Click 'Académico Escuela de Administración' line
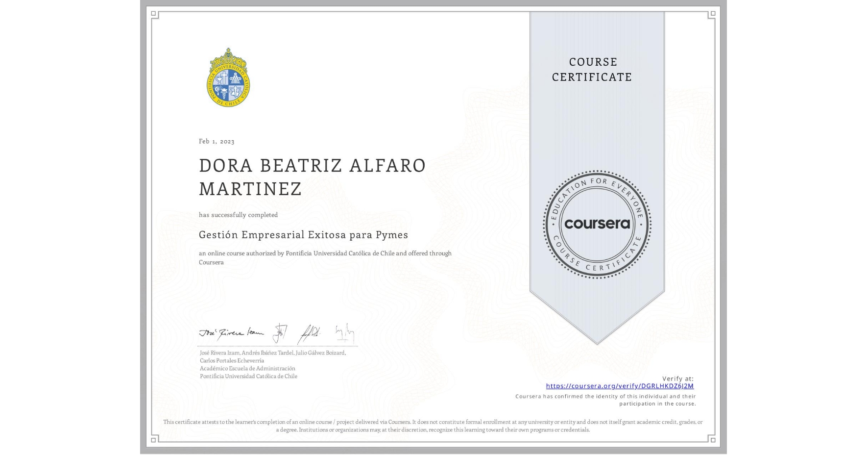This screenshot has height=455, width=868. (x=247, y=368)
